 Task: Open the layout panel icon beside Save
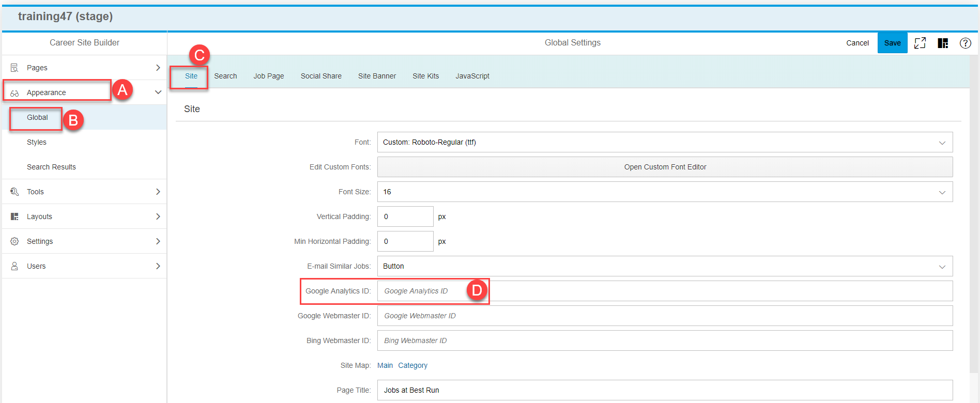coord(943,43)
